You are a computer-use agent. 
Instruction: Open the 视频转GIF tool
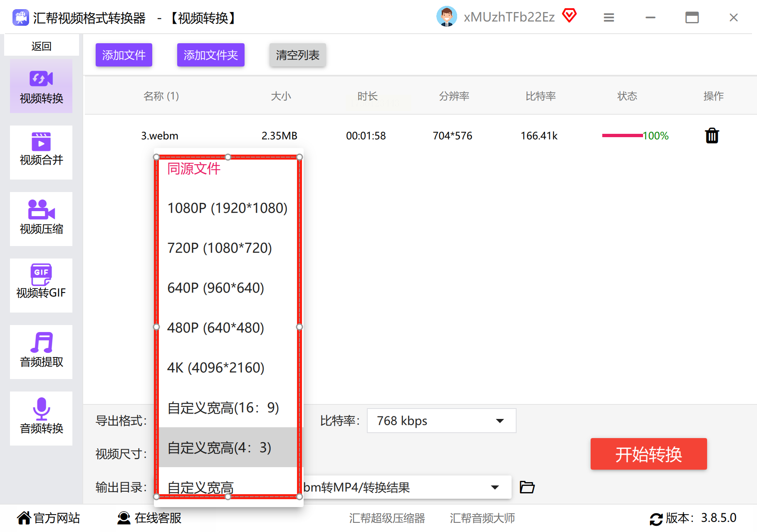click(x=41, y=285)
